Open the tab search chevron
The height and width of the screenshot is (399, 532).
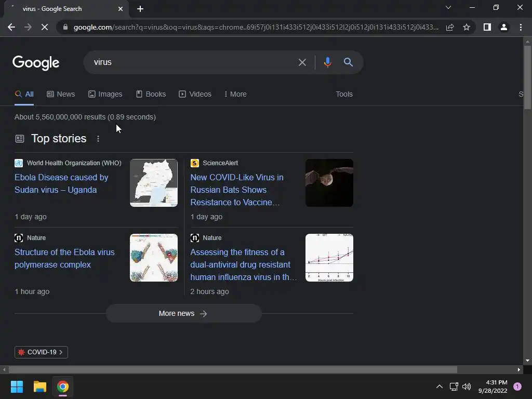tap(448, 7)
